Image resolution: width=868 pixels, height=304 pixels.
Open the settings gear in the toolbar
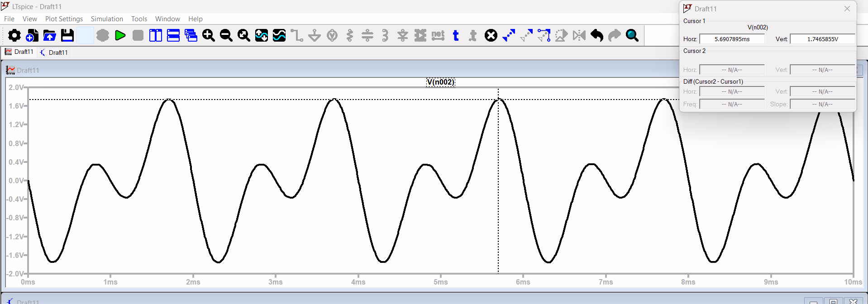pyautogui.click(x=14, y=35)
